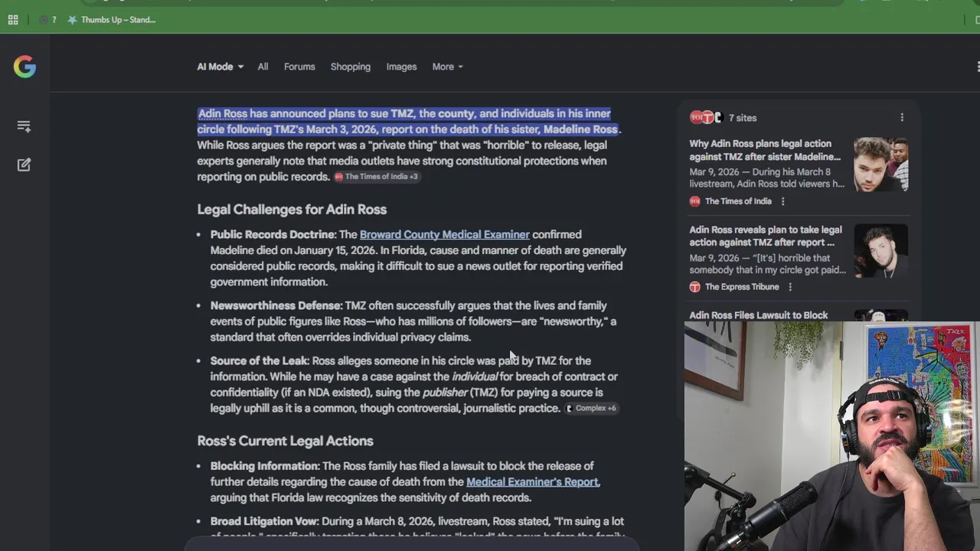Click the Google logo
Screen dimensions: 980x551
[24, 67]
